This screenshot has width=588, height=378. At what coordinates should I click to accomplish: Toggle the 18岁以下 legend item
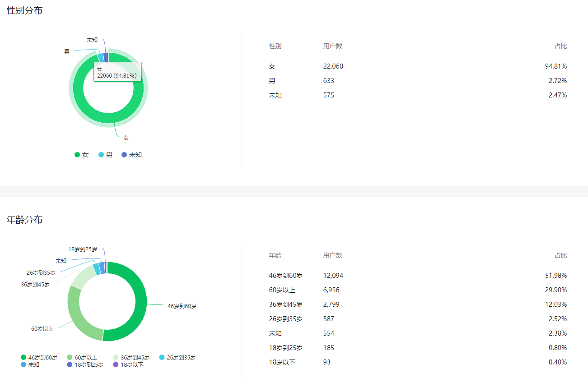128,364
